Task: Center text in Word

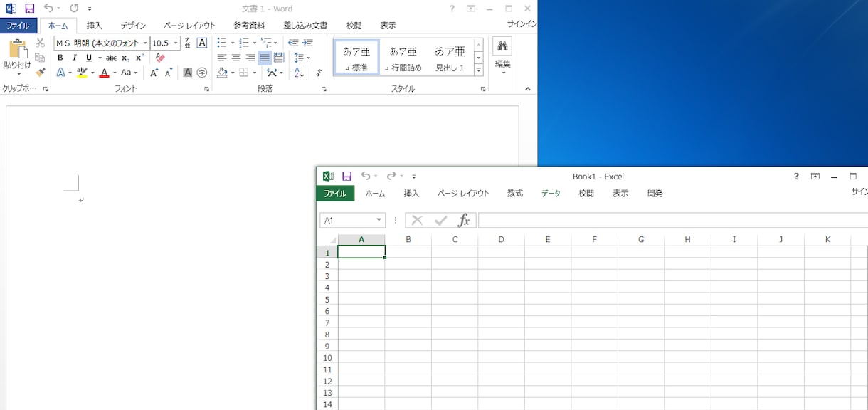Action: tap(236, 58)
